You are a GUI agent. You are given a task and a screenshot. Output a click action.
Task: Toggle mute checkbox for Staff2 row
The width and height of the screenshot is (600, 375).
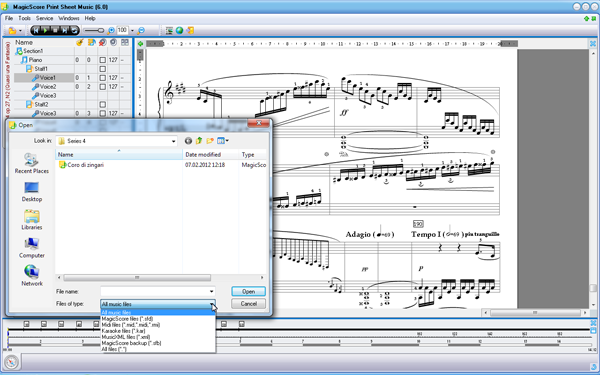pyautogui.click(x=103, y=104)
